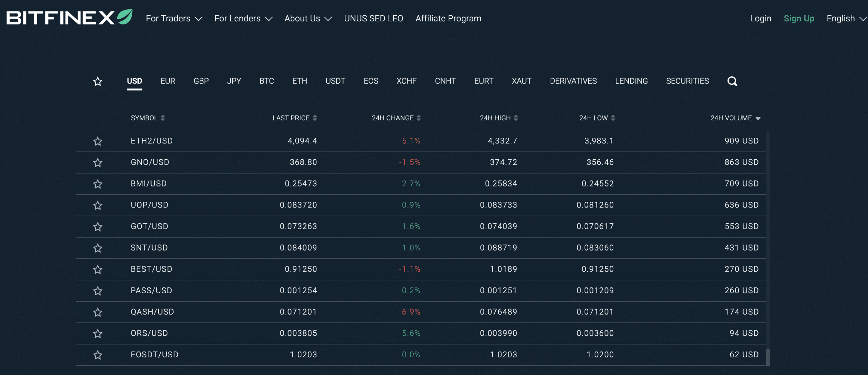Sort by the LAST PRICE column
Image resolution: width=868 pixels, height=375 pixels.
point(295,118)
